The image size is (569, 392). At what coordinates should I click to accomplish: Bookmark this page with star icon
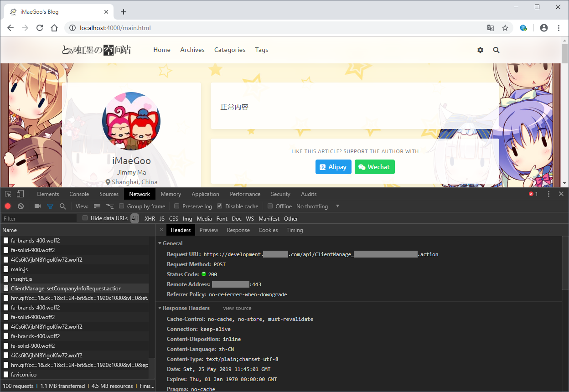pyautogui.click(x=505, y=28)
